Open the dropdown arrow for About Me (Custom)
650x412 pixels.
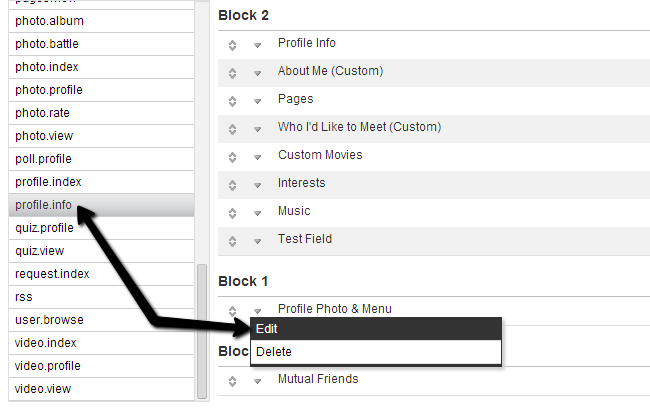click(x=257, y=73)
